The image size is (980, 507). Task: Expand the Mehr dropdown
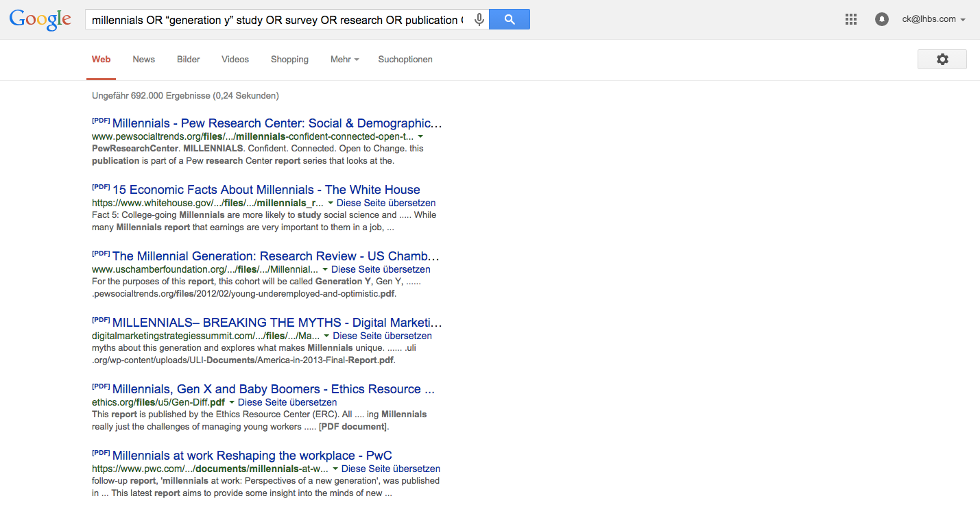[345, 60]
